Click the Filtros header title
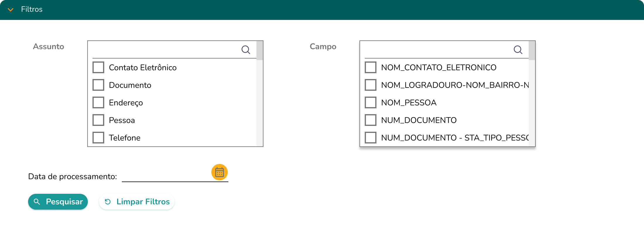Viewport: 644px width, 226px height. tap(32, 9)
